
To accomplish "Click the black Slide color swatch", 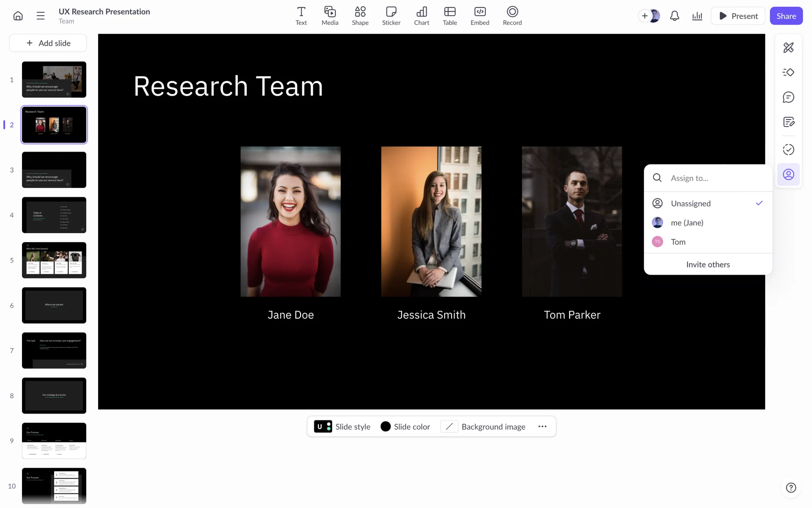I will tap(385, 427).
